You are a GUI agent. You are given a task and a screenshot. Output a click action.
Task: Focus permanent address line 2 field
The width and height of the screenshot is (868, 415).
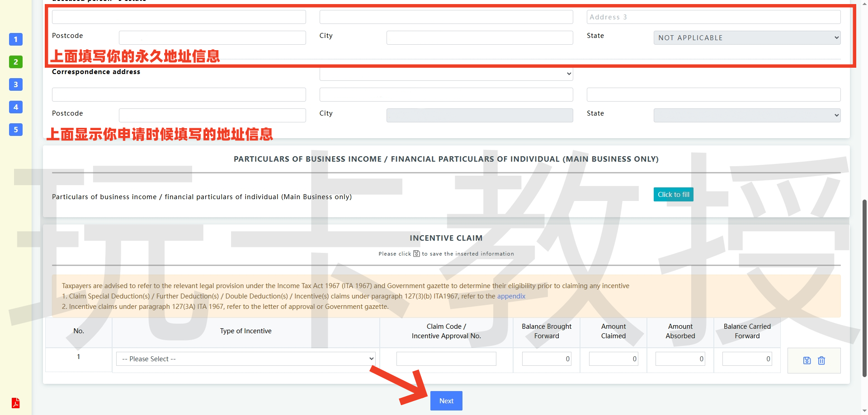tap(446, 17)
